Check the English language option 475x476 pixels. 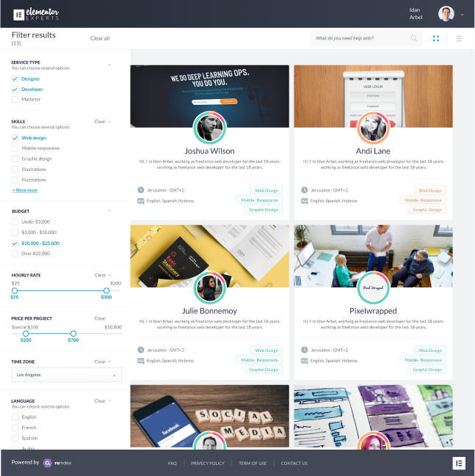pyautogui.click(x=15, y=417)
